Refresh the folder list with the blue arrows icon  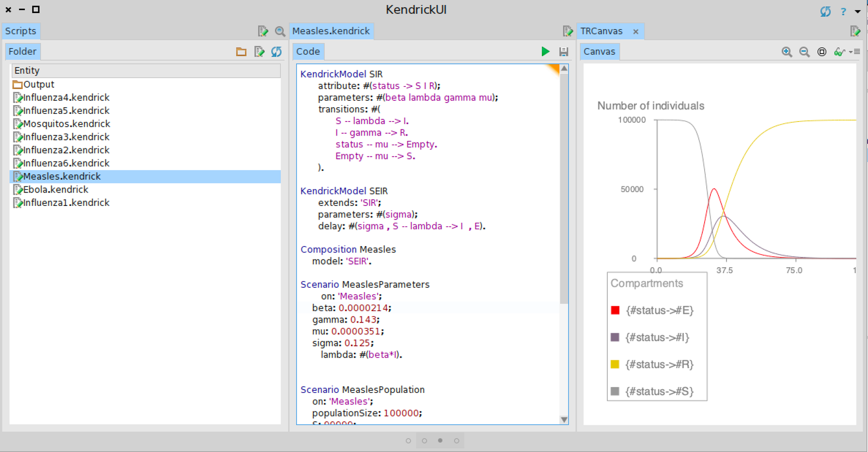pos(277,51)
